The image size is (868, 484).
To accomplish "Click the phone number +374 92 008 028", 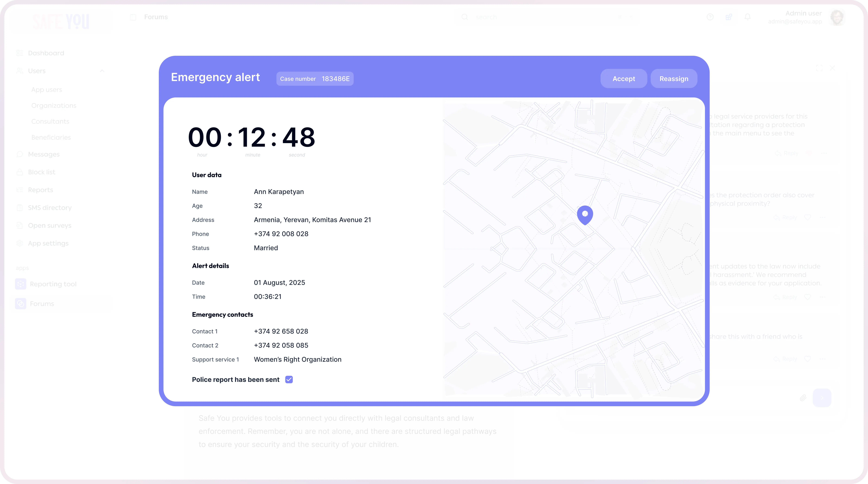I will tap(281, 234).
